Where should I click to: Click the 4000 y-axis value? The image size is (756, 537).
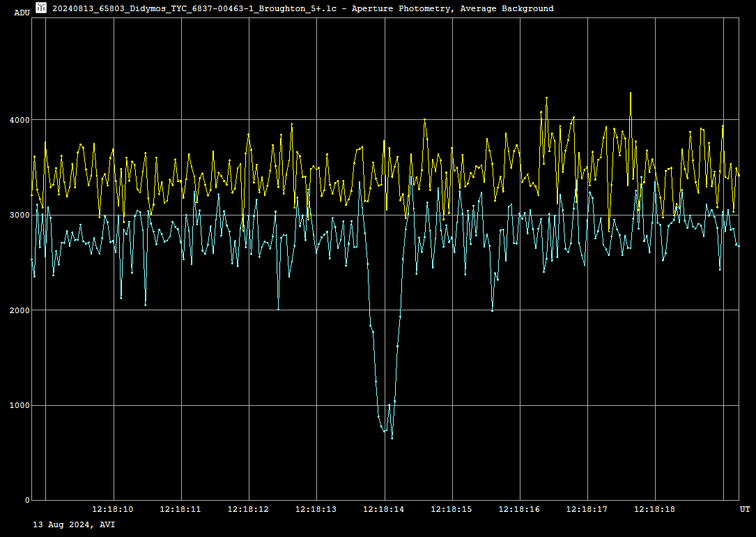[21, 120]
